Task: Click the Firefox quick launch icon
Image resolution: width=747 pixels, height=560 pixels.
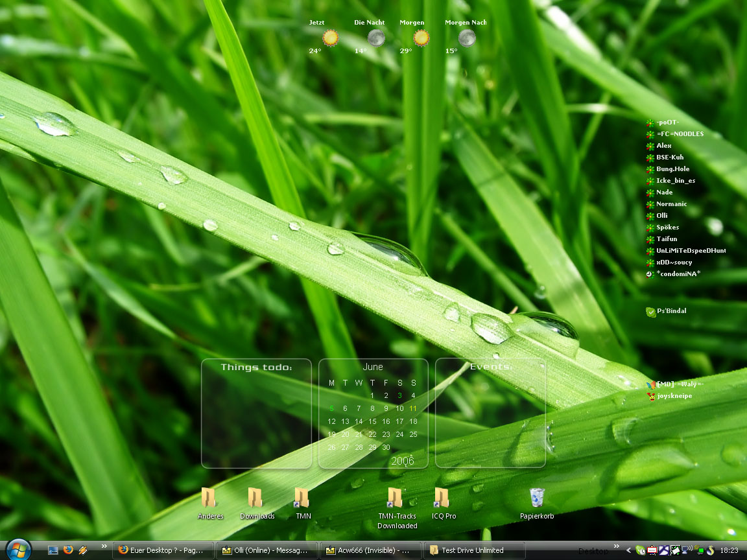Action: coord(68,550)
